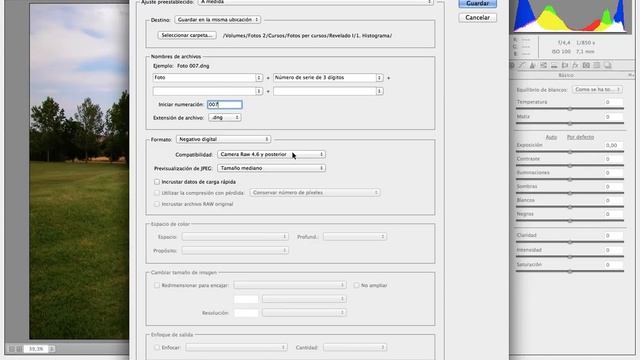
Task: Toggle the No ampliar checkbox
Action: point(356,285)
